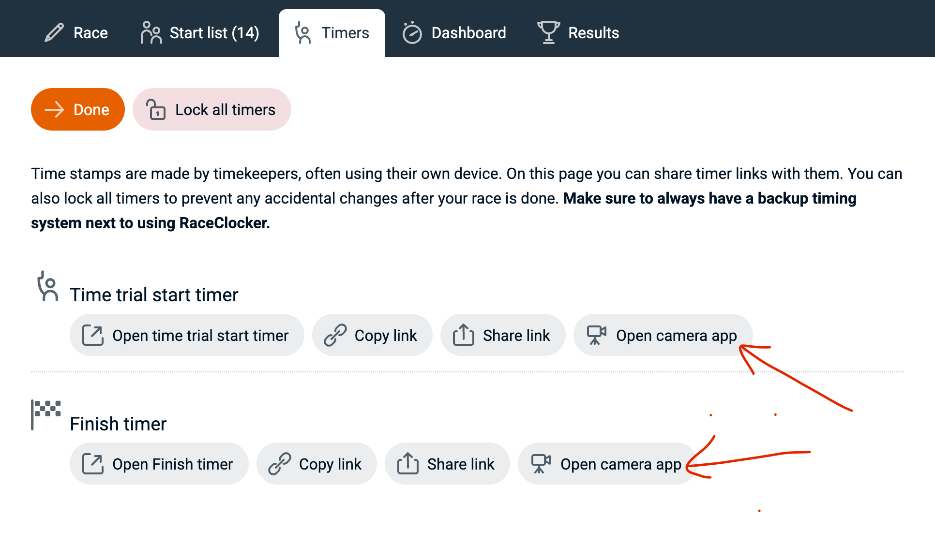Lock all timers

click(211, 109)
